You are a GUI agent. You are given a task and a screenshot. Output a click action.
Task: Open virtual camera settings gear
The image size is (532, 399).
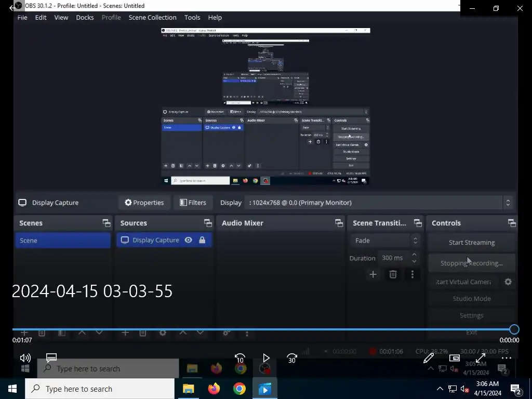point(508,282)
